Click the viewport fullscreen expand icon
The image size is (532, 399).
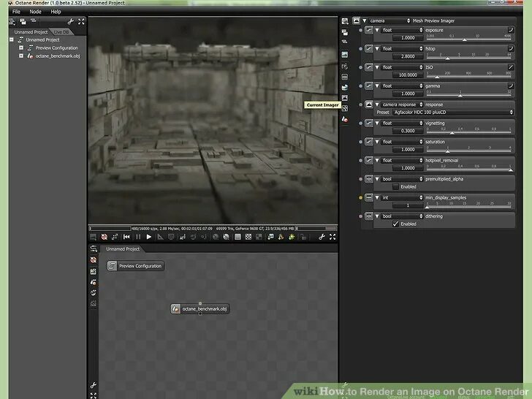tap(332, 237)
